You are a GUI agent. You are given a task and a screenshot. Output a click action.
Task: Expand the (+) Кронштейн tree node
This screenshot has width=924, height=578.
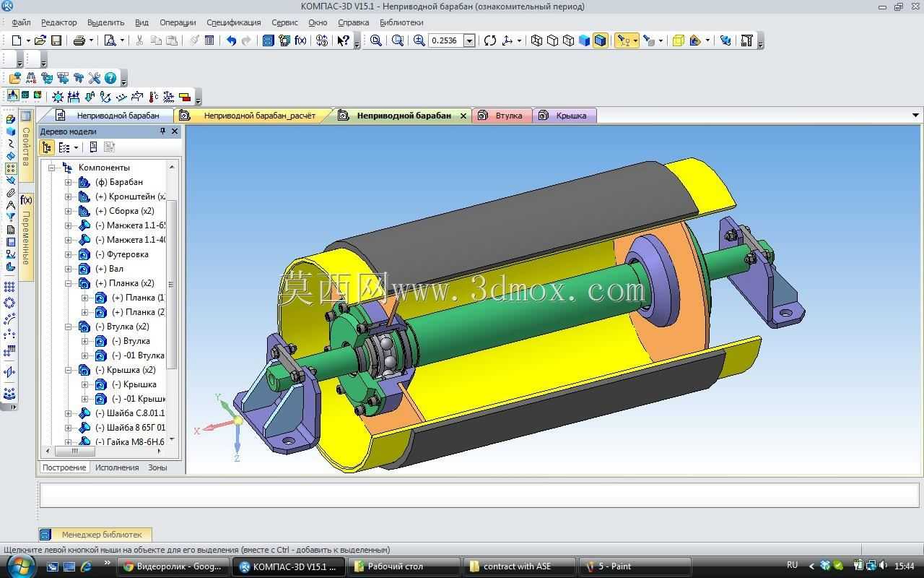click(x=69, y=197)
